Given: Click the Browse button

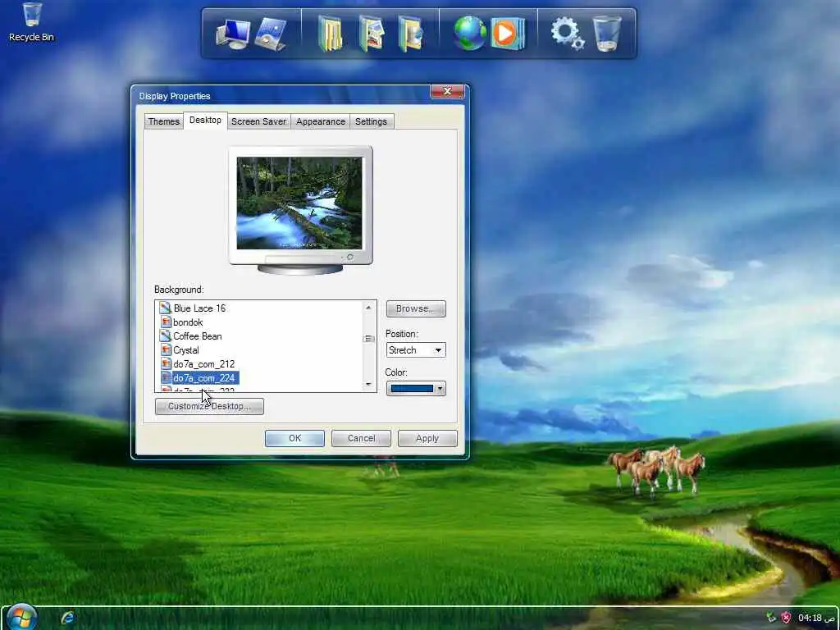Looking at the screenshot, I should (x=416, y=308).
